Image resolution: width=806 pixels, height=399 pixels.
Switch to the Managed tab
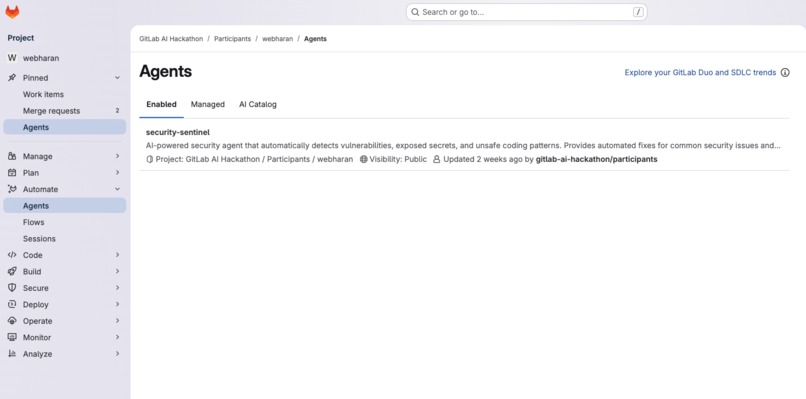click(208, 104)
